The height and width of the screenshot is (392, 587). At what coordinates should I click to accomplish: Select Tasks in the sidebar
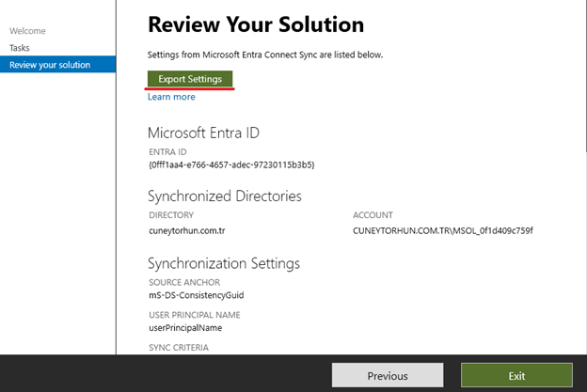pyautogui.click(x=20, y=48)
